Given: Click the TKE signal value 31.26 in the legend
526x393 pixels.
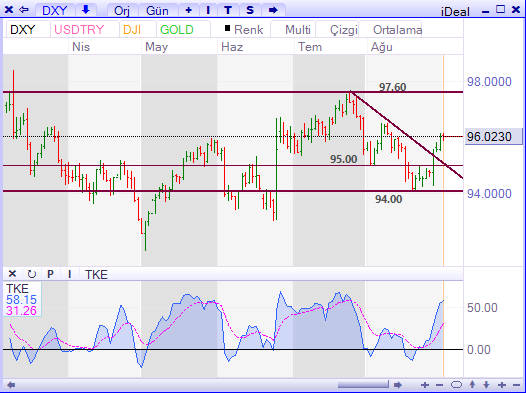Looking at the screenshot, I should point(21,311).
